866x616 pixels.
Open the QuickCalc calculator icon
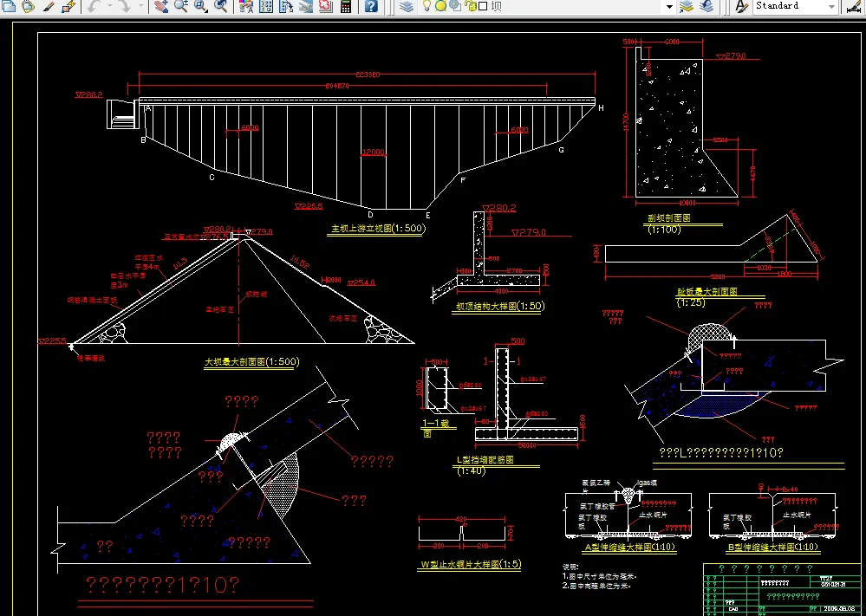coord(346,6)
